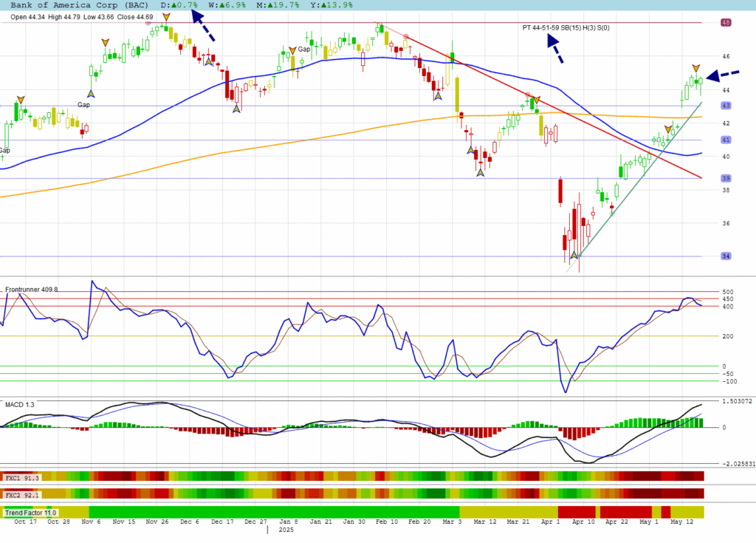
Task: Select the Jan 8 date on the time axis
Action: [289, 522]
